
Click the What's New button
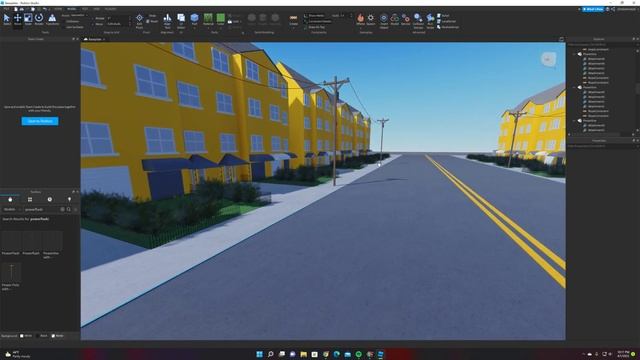point(593,9)
